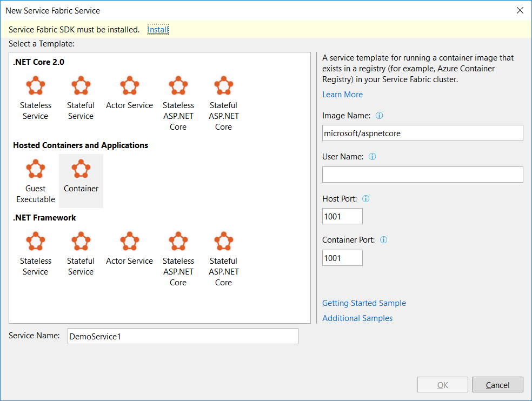Select .NET Core 2.0 Stateless ASP.NET Core
Viewport: 532px width, 401px height.
tap(178, 103)
